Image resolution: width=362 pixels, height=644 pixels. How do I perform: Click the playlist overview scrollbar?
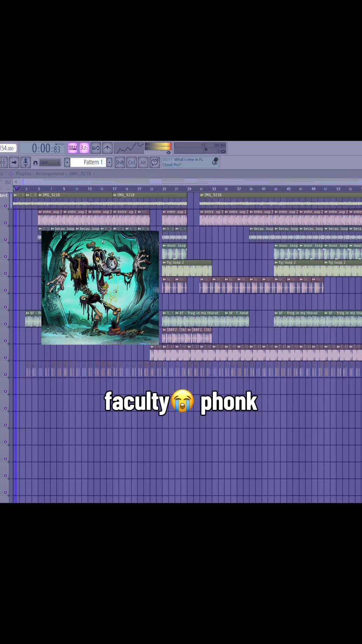tap(190, 182)
